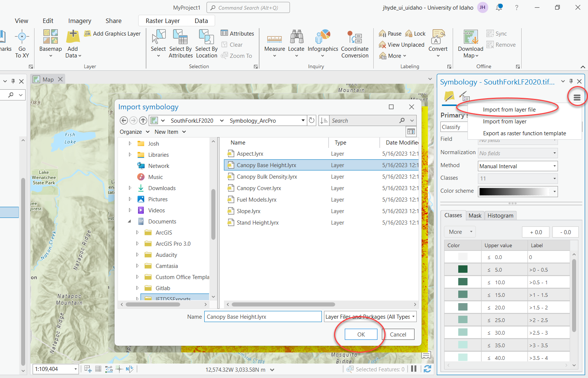
Task: Open the Locate tool
Action: [x=296, y=43]
